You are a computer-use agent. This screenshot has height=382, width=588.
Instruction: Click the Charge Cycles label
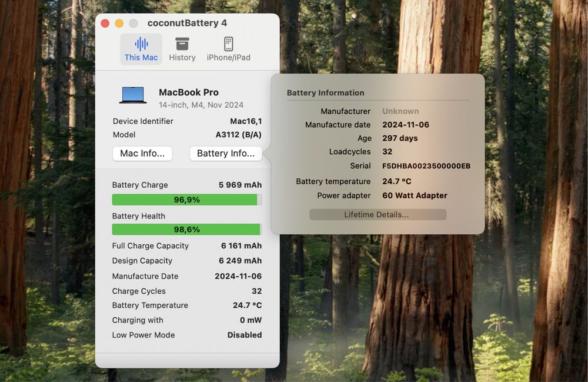tap(139, 291)
